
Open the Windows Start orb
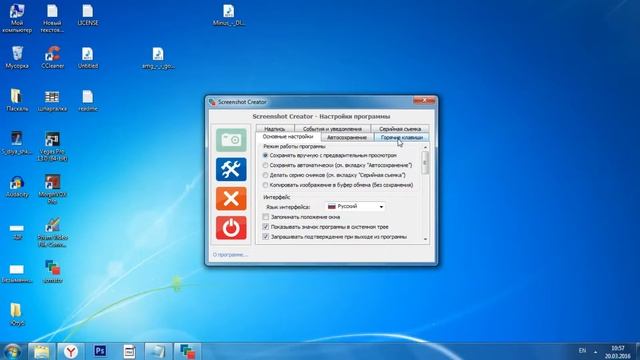[x=12, y=351]
